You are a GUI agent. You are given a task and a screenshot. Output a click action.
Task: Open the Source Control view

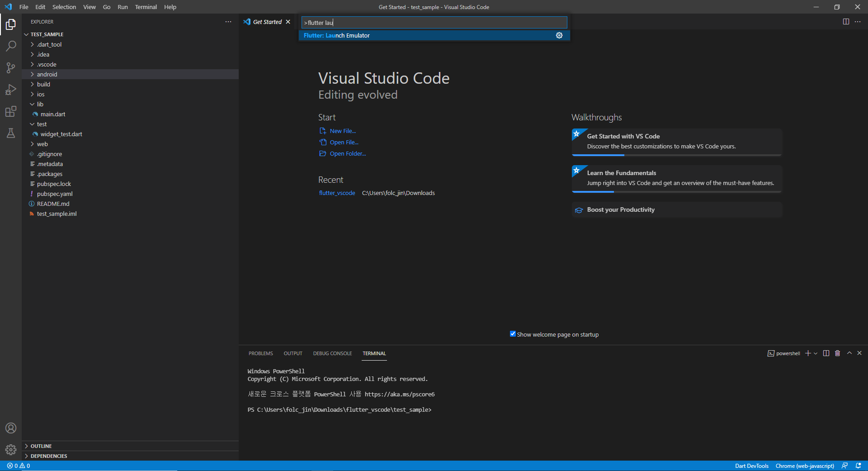(11, 68)
